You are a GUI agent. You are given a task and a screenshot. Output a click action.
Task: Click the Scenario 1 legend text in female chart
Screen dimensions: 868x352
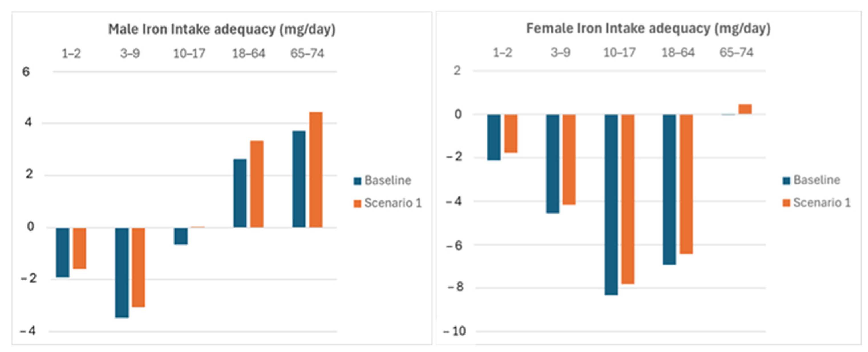coord(822,203)
